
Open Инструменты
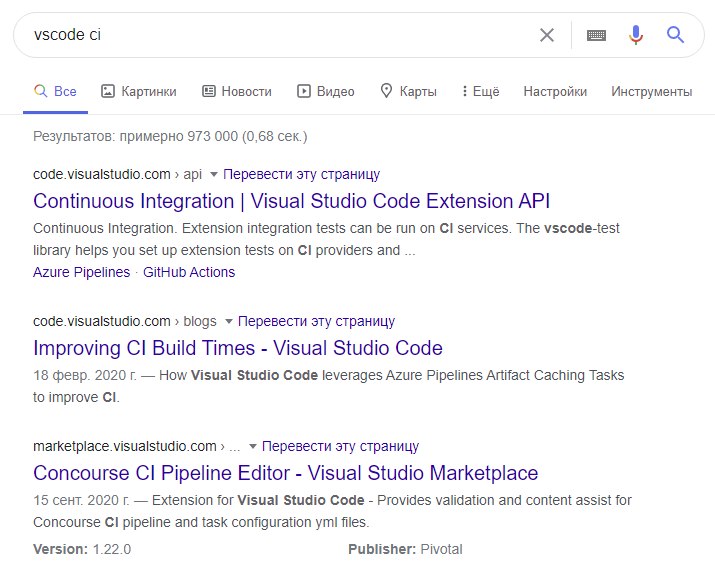coord(652,91)
